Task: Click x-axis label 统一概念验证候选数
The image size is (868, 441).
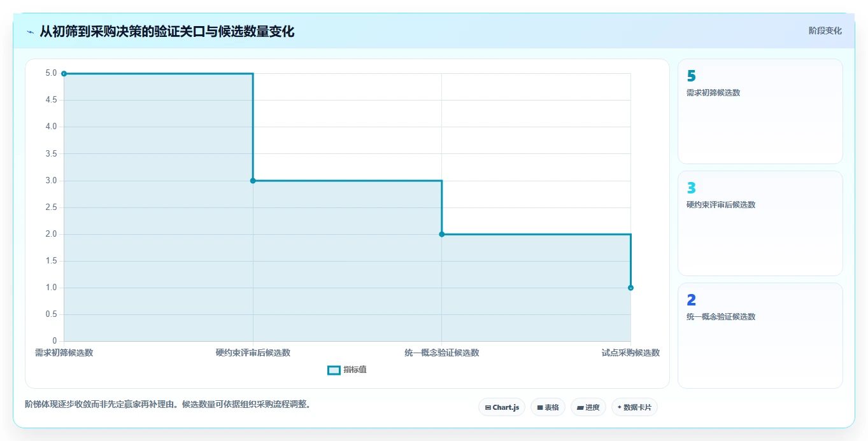Action: click(x=442, y=353)
